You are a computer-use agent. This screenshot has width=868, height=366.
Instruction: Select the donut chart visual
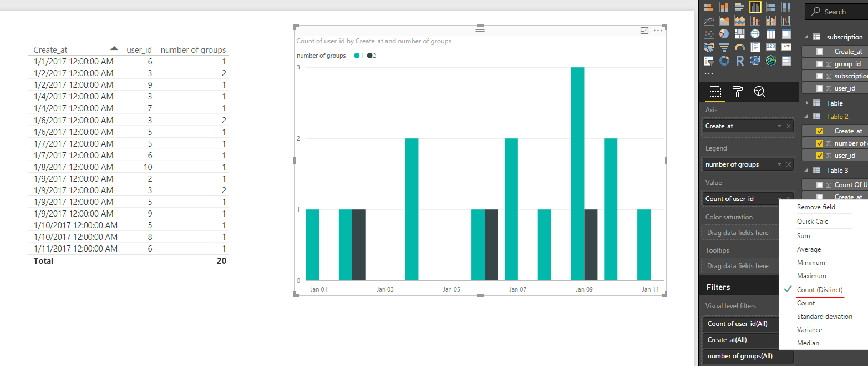(x=724, y=61)
